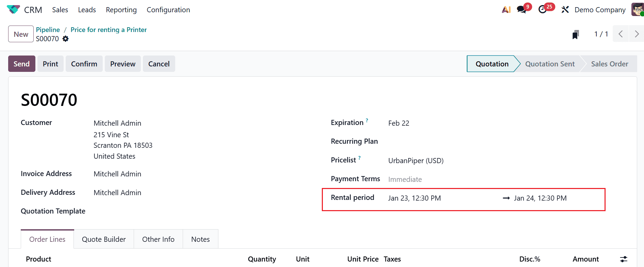Screen dimensions: 644x267
Task: Click the empty Recurring Plan field
Action: click(507, 142)
